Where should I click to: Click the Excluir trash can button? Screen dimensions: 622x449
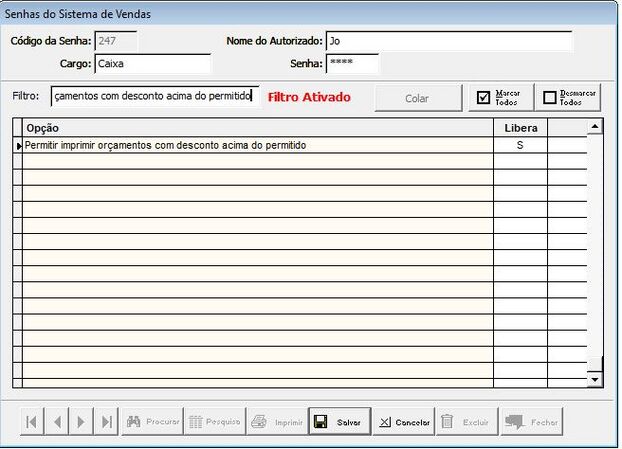pyautogui.click(x=467, y=422)
